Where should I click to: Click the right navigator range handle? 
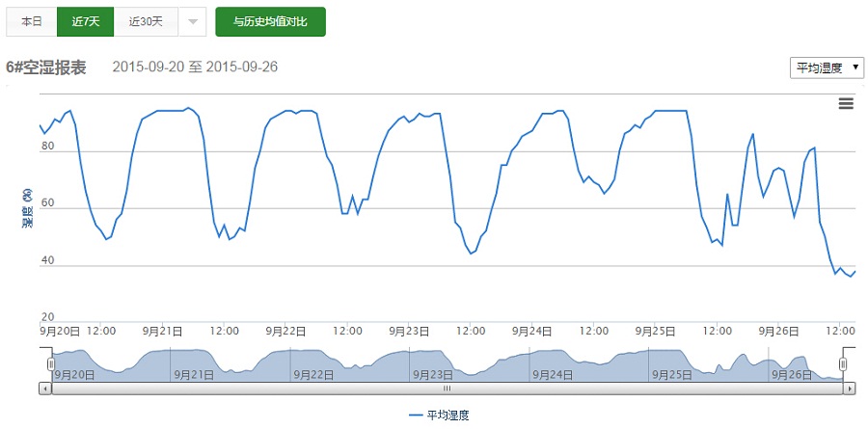click(x=842, y=363)
